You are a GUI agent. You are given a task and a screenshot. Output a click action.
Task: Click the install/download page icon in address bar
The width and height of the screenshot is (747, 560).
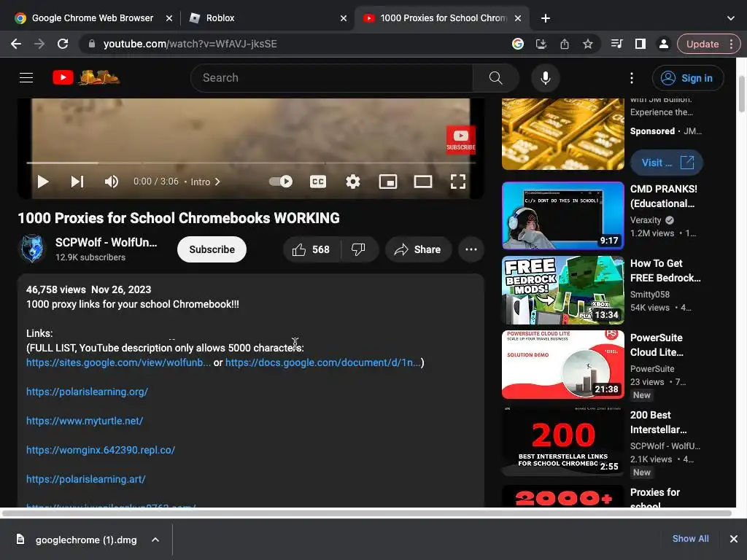tap(541, 44)
